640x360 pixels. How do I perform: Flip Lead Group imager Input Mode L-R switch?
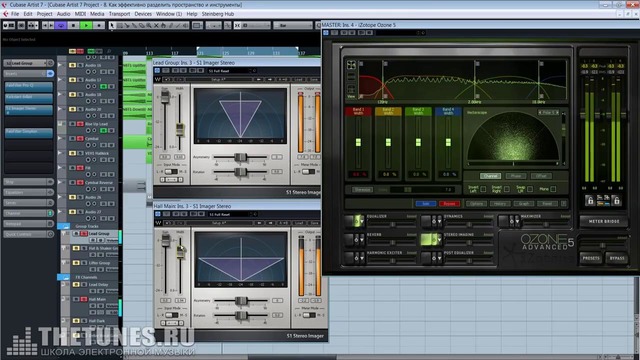[171, 172]
